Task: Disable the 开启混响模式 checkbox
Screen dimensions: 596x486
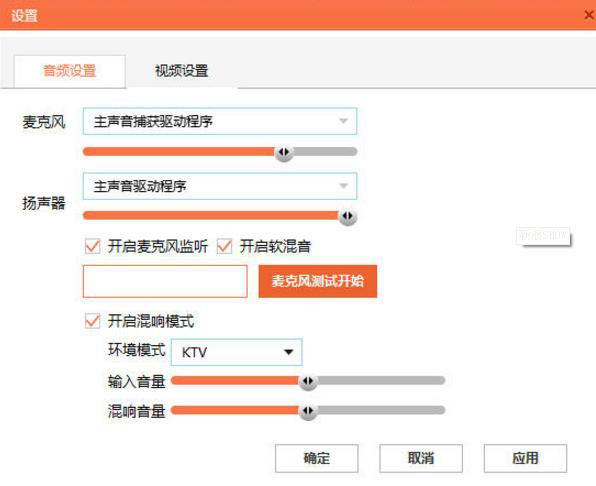Action: (92, 321)
